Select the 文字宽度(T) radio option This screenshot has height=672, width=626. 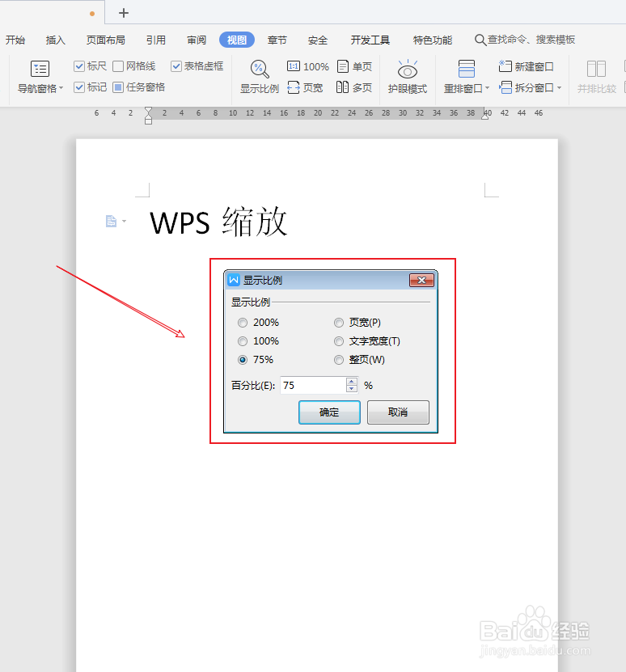339,341
